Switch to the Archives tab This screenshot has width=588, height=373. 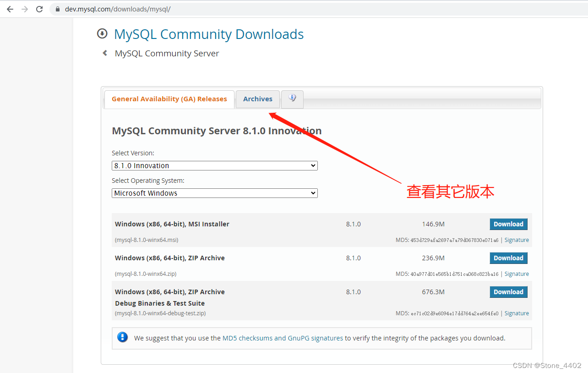point(258,99)
